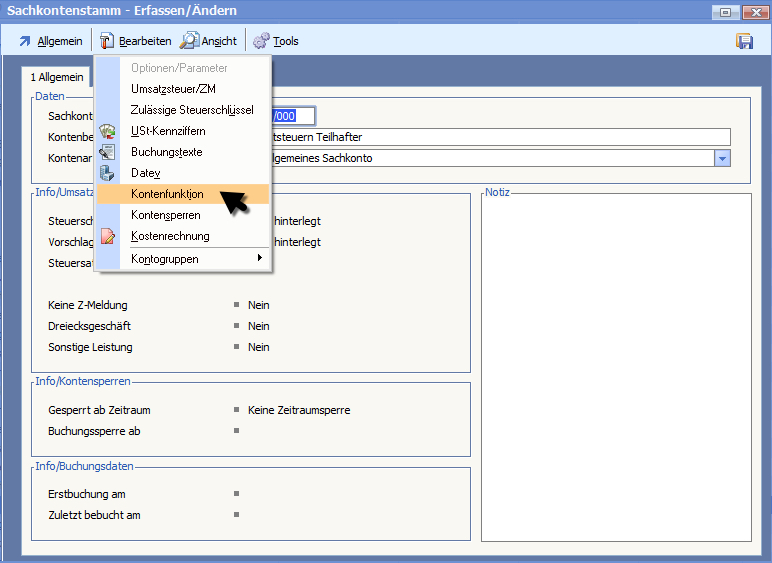Click the Tools gear icon
The width and height of the screenshot is (772, 563).
[261, 41]
